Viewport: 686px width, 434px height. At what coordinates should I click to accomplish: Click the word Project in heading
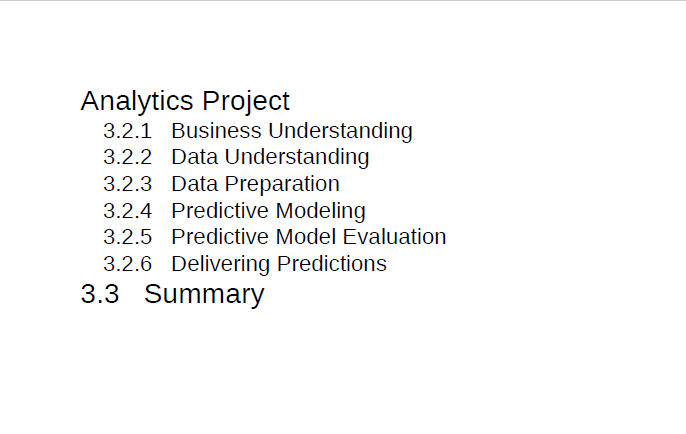[246, 102]
